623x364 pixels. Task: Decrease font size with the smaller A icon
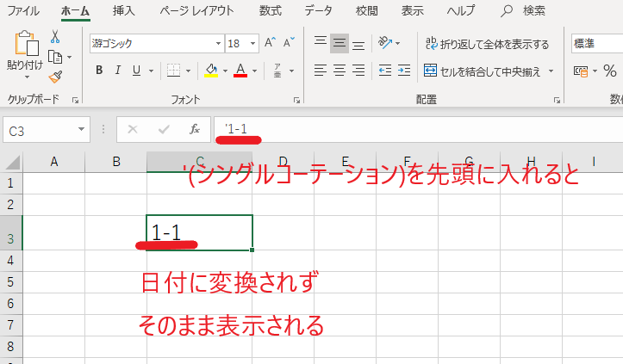click(289, 42)
